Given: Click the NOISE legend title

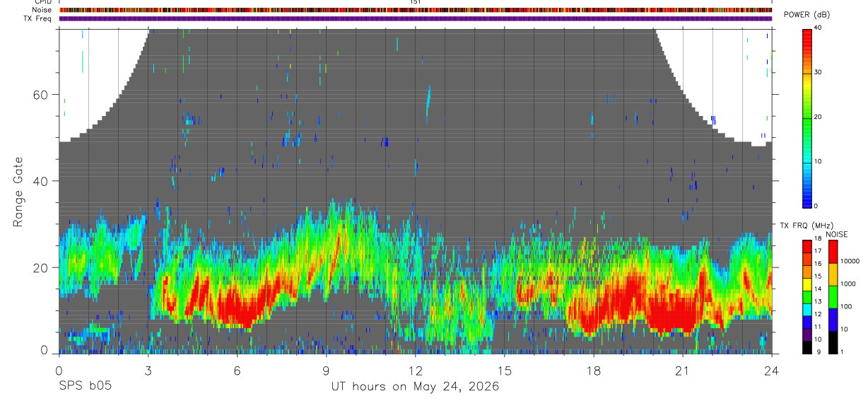Looking at the screenshot, I should [836, 234].
